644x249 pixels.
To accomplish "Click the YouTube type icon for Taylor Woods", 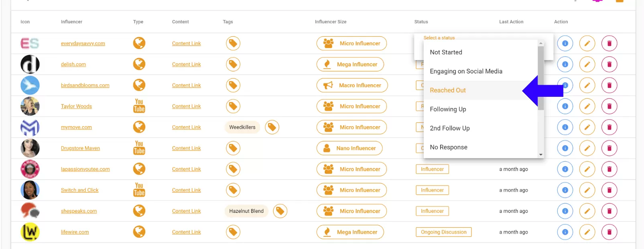I will tap(139, 106).
